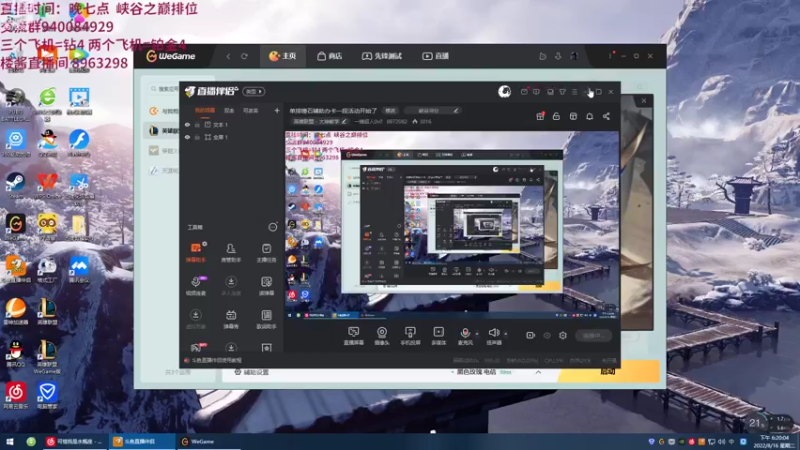The image size is (800, 450).
Task: Add a new scene with plus icon
Action: tap(277, 110)
